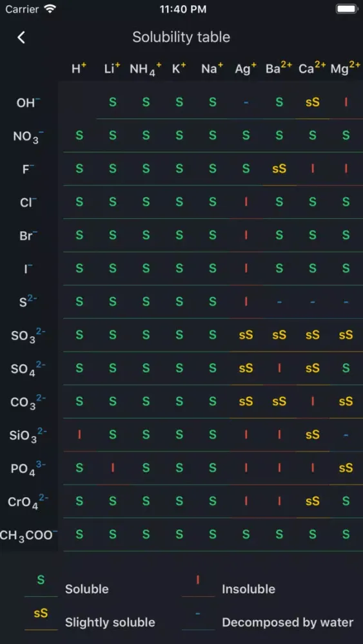
Task: Tap the insoluble cell for Ba2+ sulfate
Action: 279,368
